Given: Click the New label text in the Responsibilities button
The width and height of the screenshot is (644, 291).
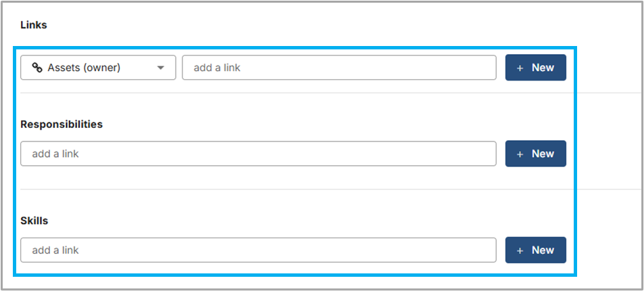Looking at the screenshot, I should tap(543, 154).
